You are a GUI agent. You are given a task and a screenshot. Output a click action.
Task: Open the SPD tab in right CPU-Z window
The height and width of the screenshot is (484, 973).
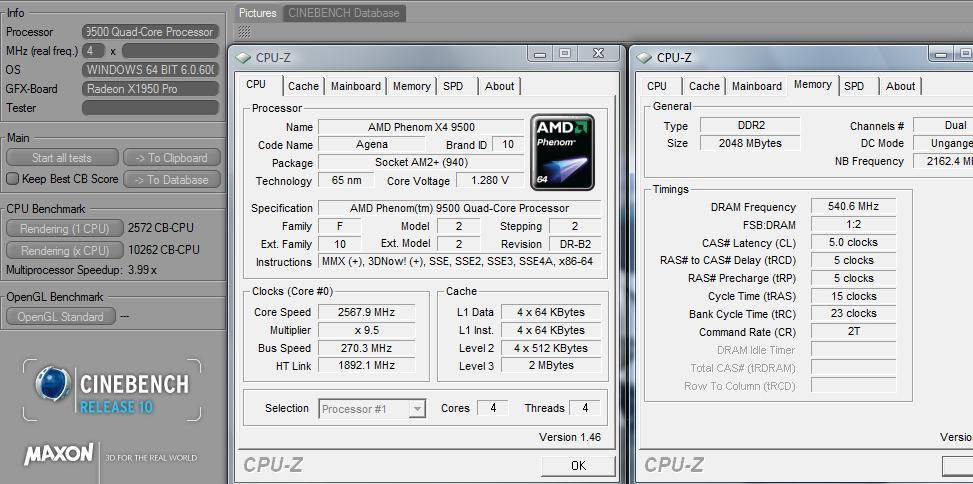click(854, 86)
